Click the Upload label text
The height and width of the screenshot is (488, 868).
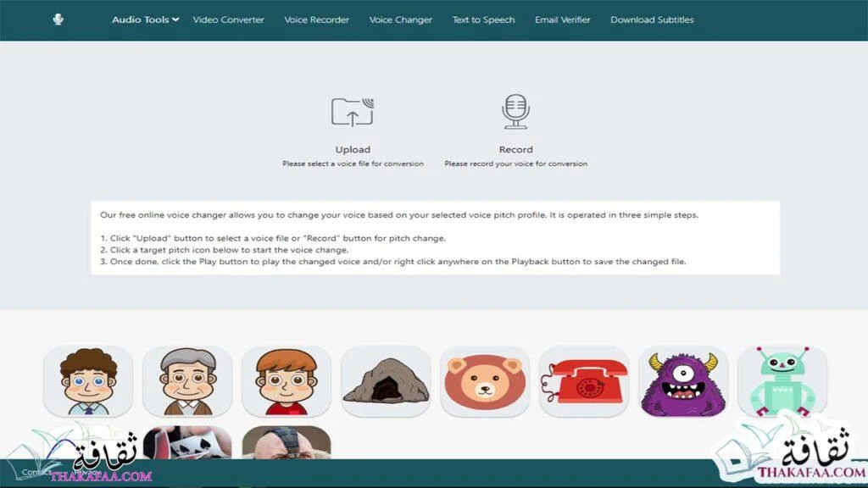tap(353, 149)
